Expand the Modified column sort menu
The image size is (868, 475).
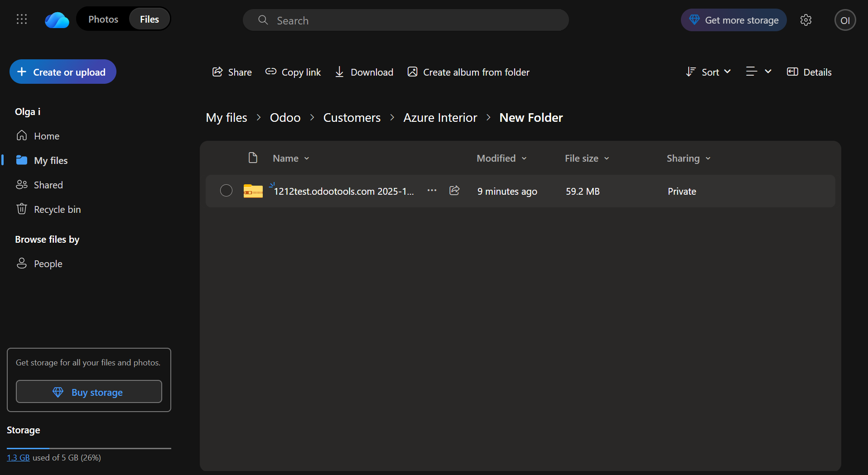pos(502,158)
